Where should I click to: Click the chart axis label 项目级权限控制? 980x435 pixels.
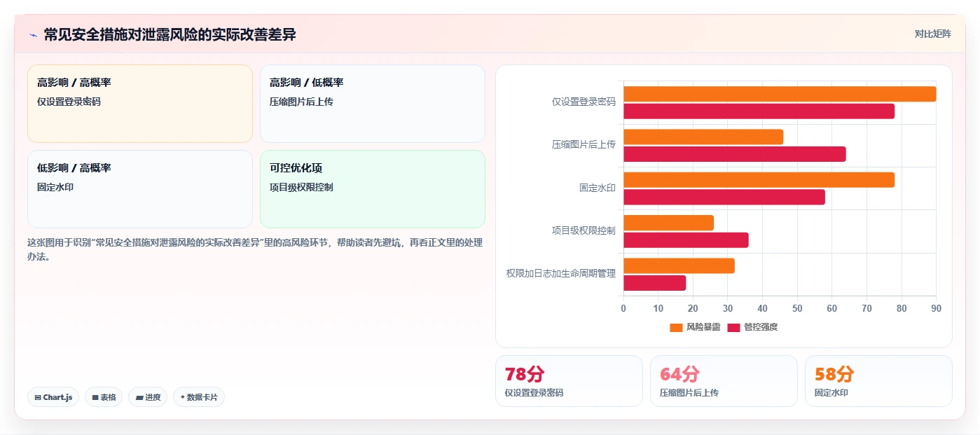(x=584, y=230)
